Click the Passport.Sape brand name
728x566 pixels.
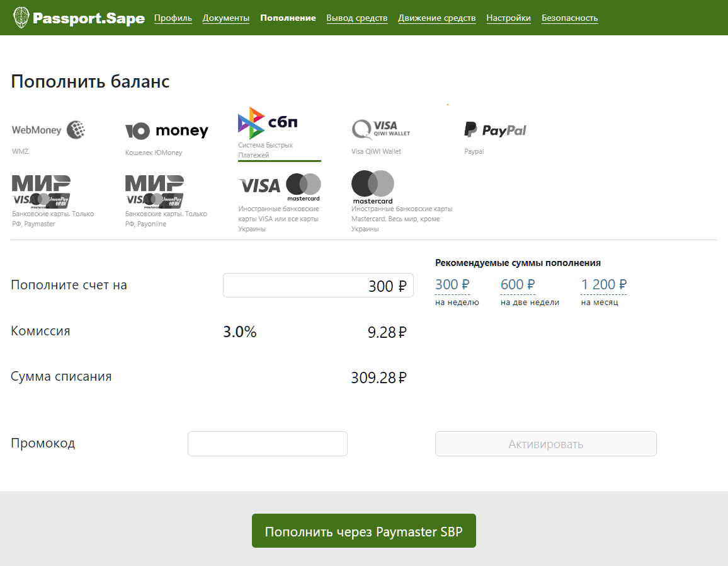point(89,18)
